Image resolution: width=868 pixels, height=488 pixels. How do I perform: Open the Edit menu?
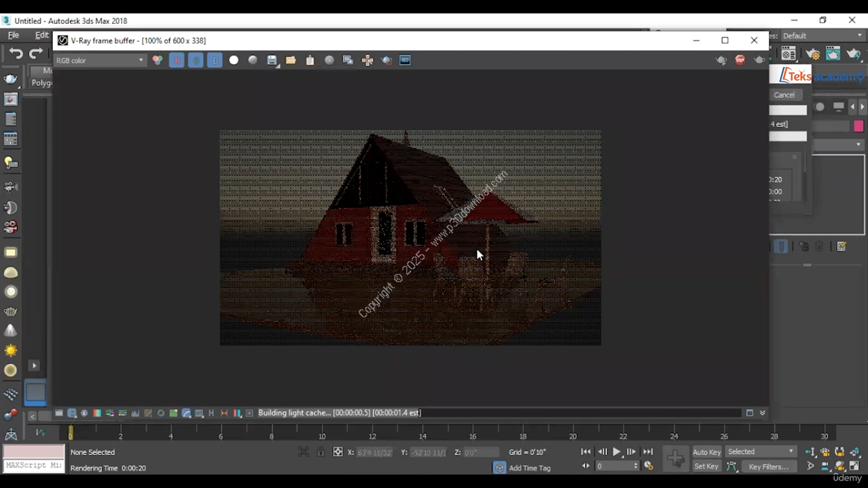pyautogui.click(x=42, y=35)
